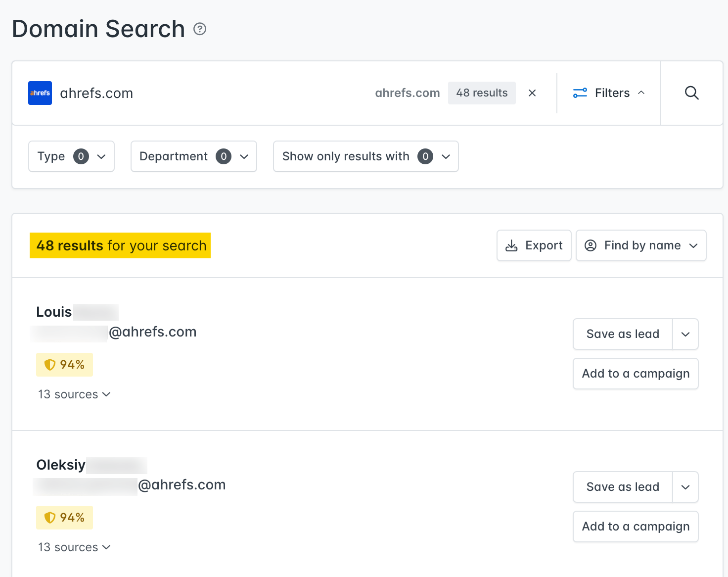Click the shield icon on Louis's 94% badge
The image size is (728, 577).
coord(50,365)
